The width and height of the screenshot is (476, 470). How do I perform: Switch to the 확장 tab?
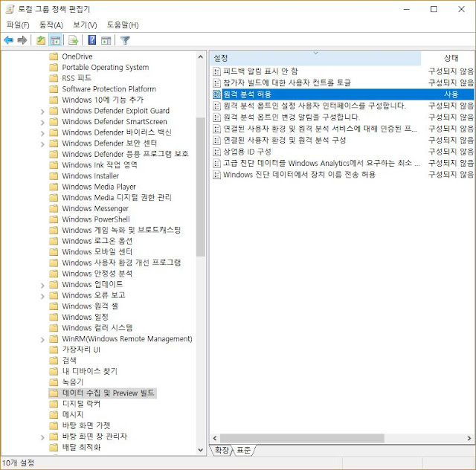coord(222,450)
